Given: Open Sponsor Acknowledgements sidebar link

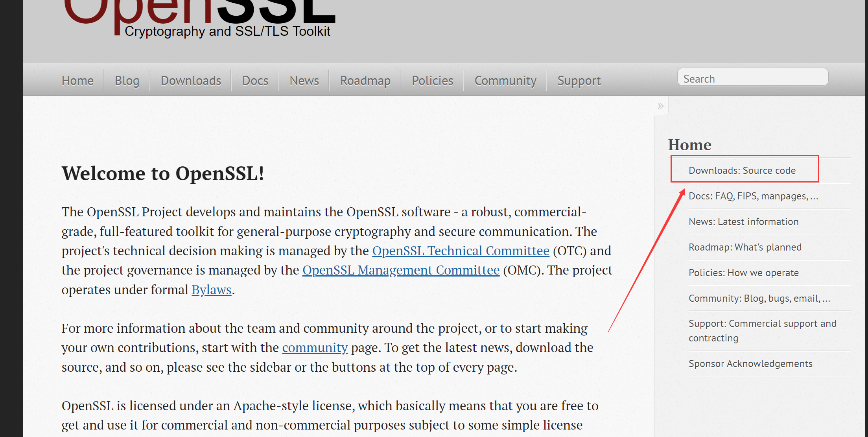Looking at the screenshot, I should pyautogui.click(x=750, y=363).
